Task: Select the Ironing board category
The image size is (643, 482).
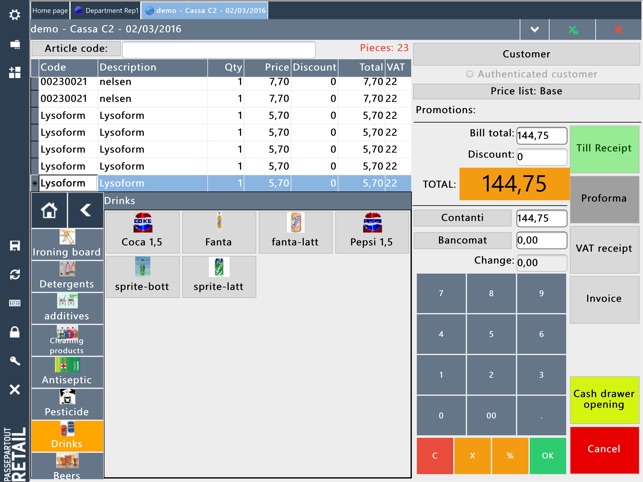Action: (x=67, y=244)
